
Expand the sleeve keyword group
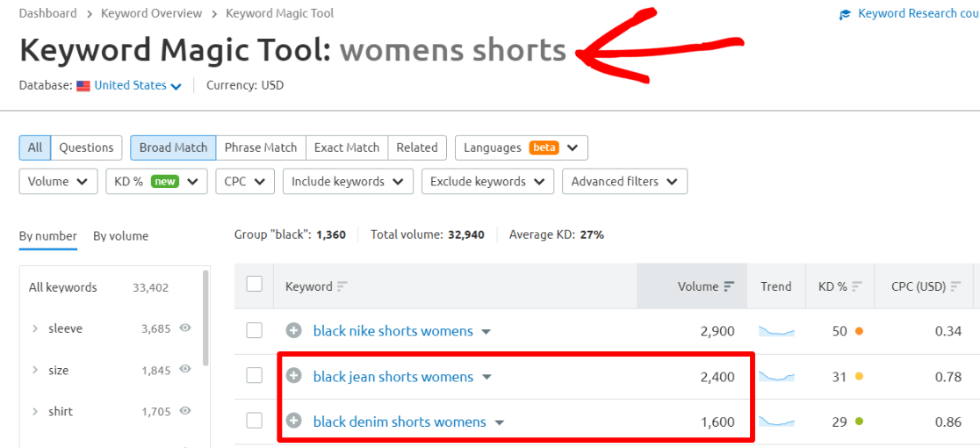click(x=36, y=329)
